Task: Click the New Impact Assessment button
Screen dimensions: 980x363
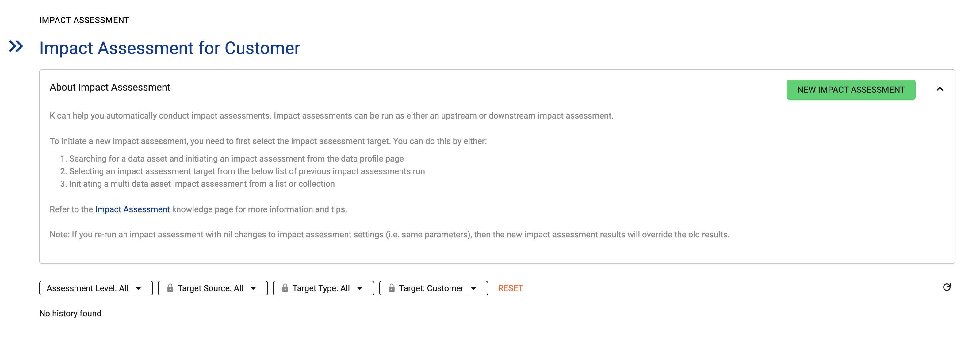Action: [x=851, y=90]
